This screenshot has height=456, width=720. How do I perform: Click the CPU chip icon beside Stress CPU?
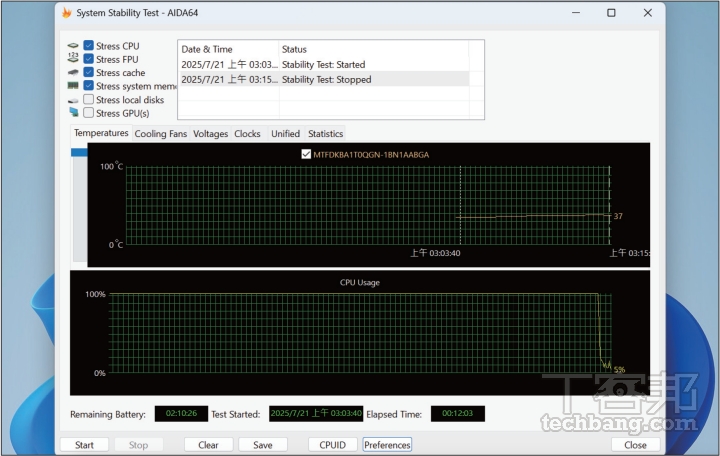point(73,46)
